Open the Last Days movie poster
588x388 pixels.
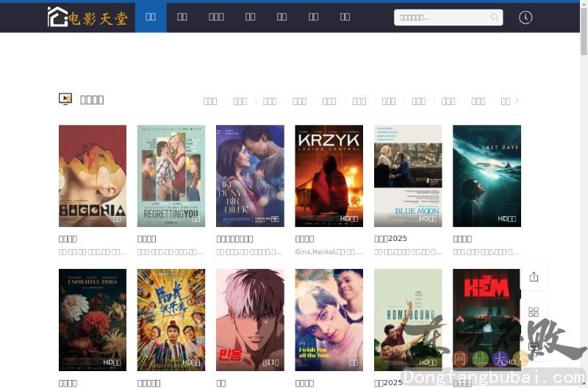487,176
